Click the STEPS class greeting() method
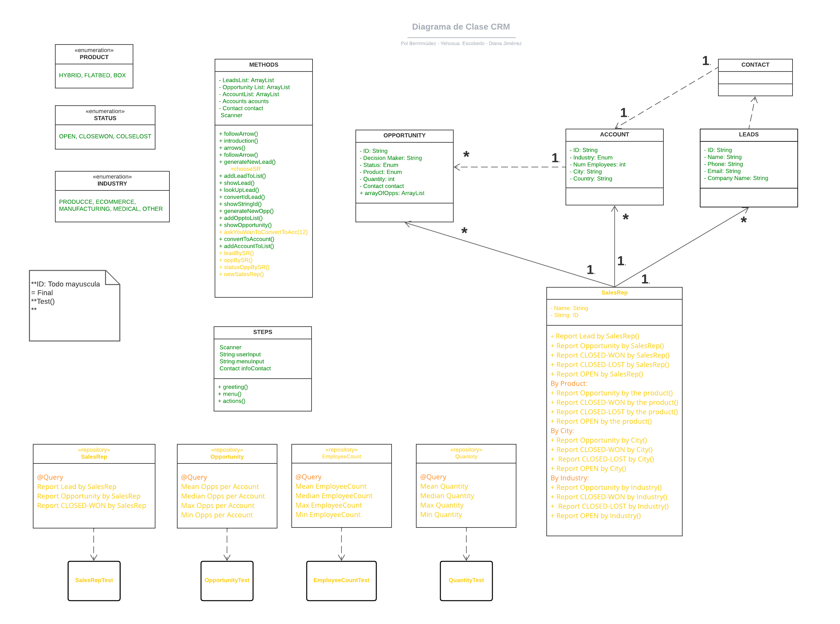The image size is (840, 624). [x=233, y=387]
